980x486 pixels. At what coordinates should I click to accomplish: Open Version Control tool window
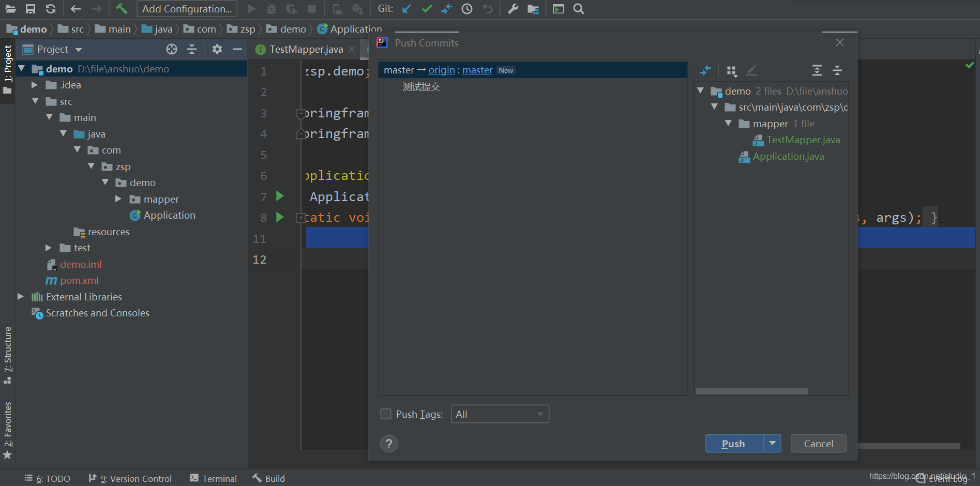(130, 479)
